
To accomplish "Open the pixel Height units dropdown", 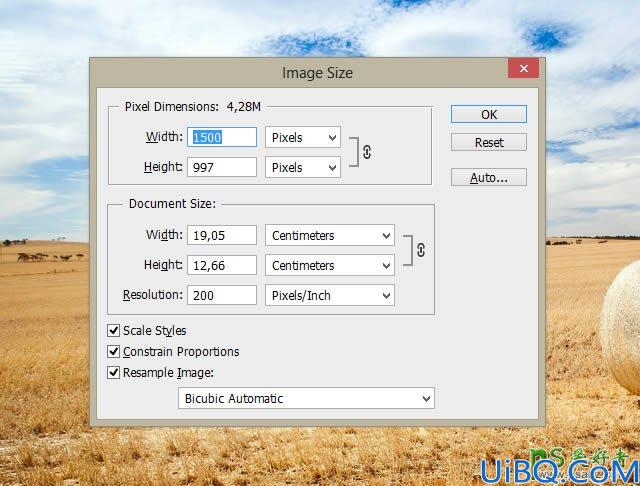I will tap(303, 167).
